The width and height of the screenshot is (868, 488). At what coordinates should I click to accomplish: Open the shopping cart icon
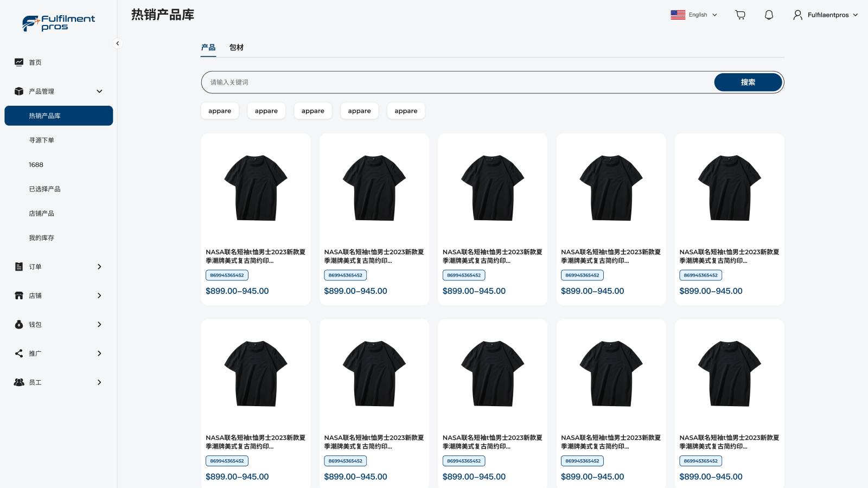740,15
